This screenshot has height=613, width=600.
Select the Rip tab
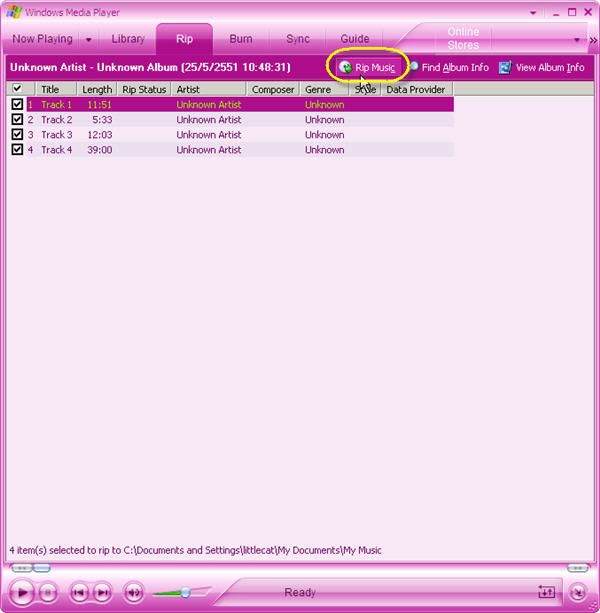click(184, 39)
